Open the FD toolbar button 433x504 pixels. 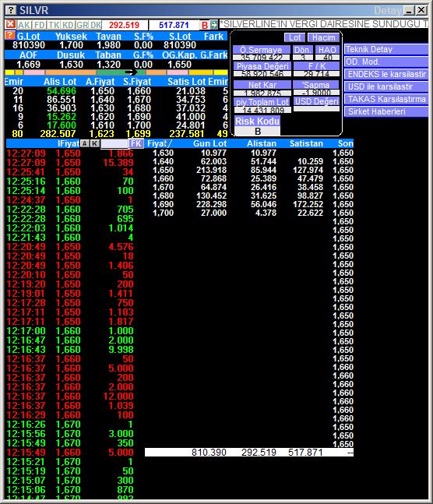point(40,25)
